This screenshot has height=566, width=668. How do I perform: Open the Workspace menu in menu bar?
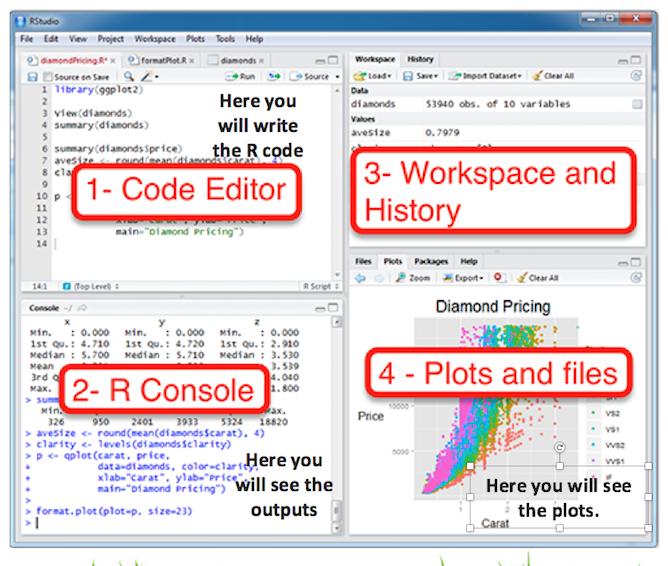click(x=154, y=39)
